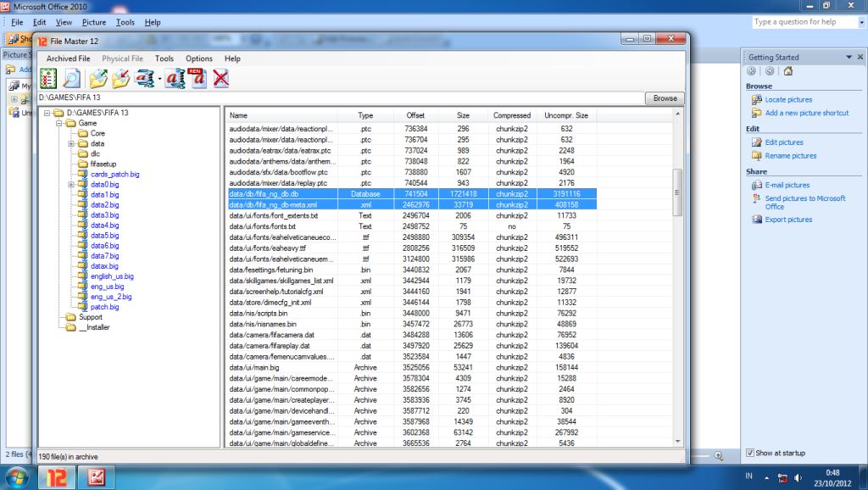868x490 pixels.
Task: Collapse the Game folder node
Action: click(x=58, y=123)
